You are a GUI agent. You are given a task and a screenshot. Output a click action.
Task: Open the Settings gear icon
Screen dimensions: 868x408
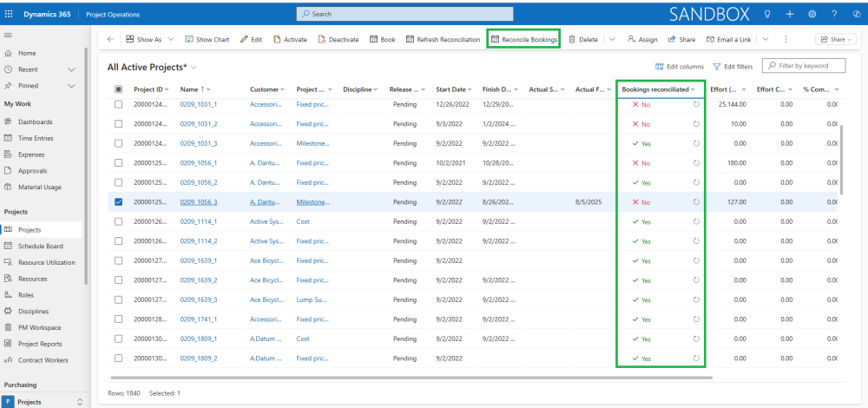click(812, 14)
